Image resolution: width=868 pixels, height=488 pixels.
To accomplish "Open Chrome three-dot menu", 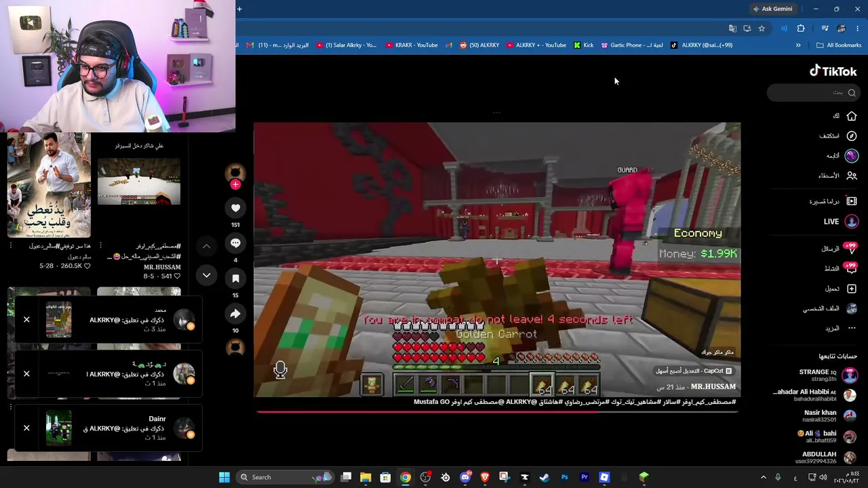I will [x=858, y=28].
